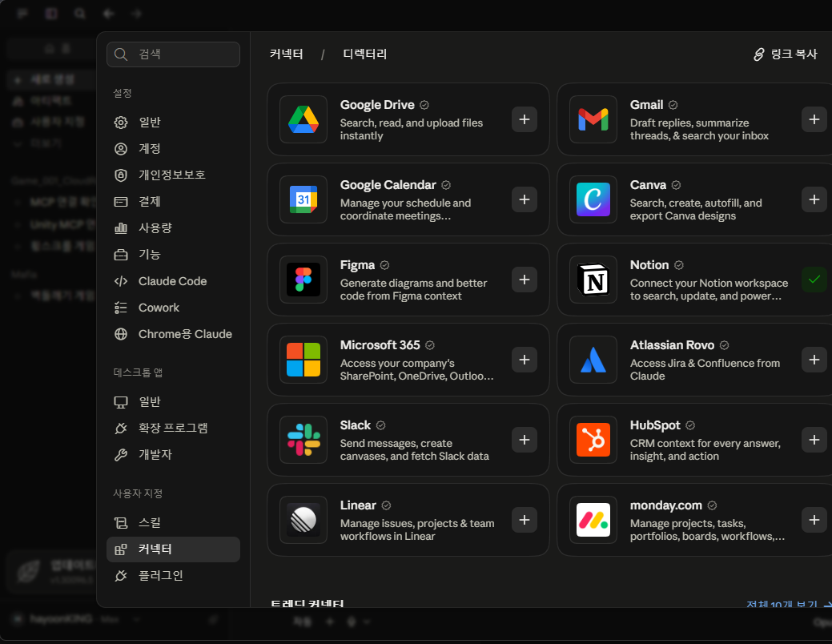
Task: Click the Slack logo icon
Action: [303, 440]
